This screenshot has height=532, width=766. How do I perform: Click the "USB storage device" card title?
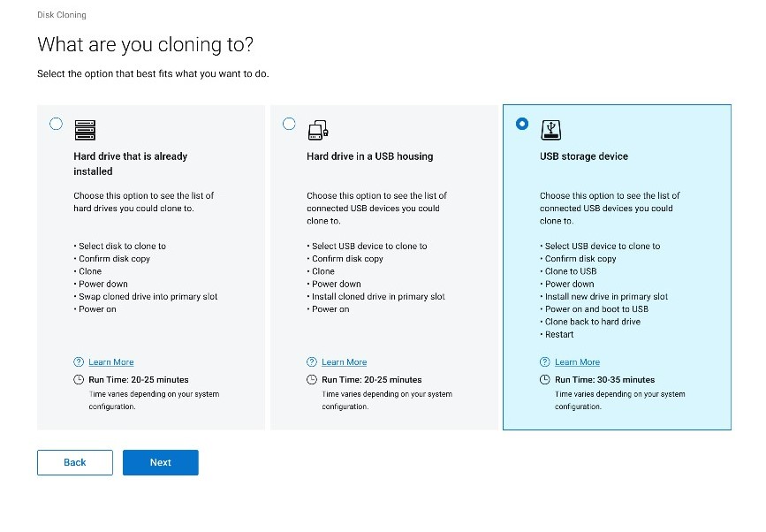coord(584,156)
